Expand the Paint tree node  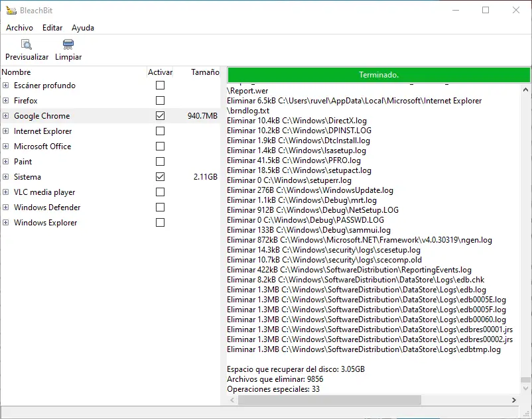point(5,161)
